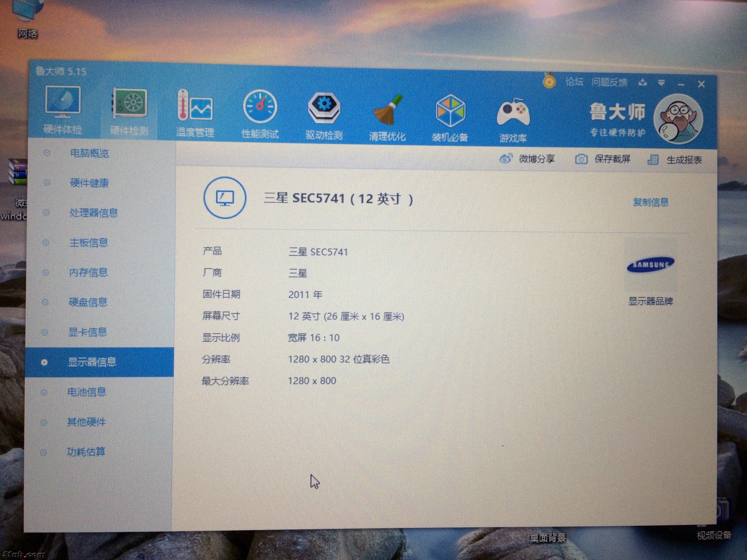Select 显卡信息 in the sidebar
747x560 pixels.
coord(87,332)
